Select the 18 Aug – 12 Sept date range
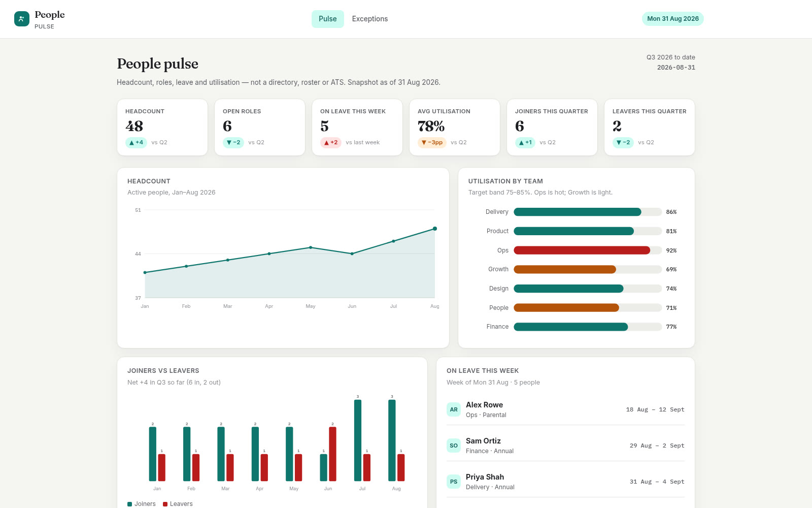The width and height of the screenshot is (812, 508). [x=655, y=409]
